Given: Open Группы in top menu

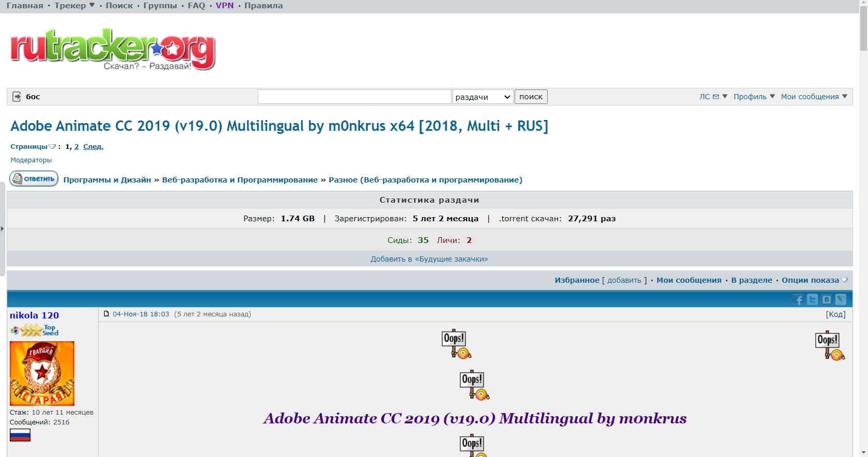Looking at the screenshot, I should click(160, 6).
